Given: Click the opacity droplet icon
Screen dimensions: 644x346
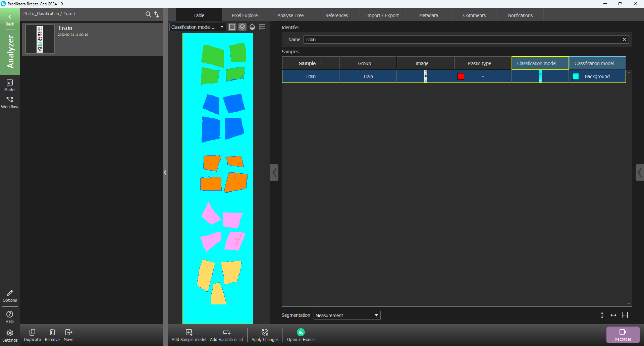Looking at the screenshot, I should tap(252, 27).
